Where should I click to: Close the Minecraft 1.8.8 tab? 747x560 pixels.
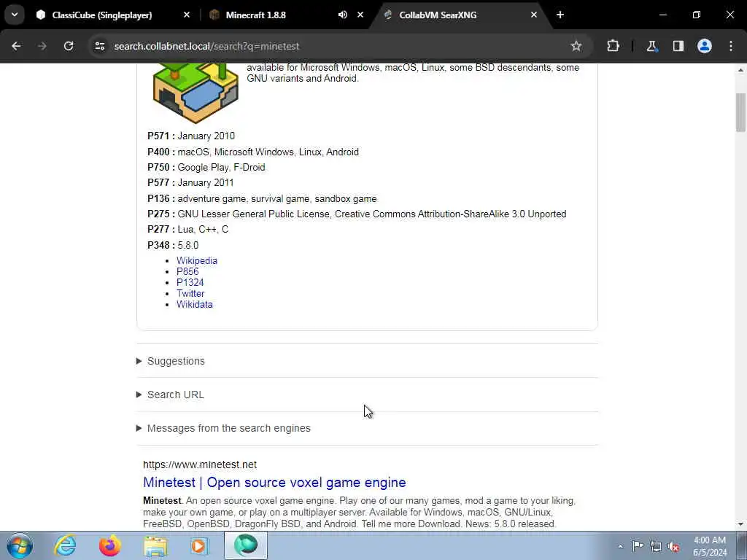point(360,15)
